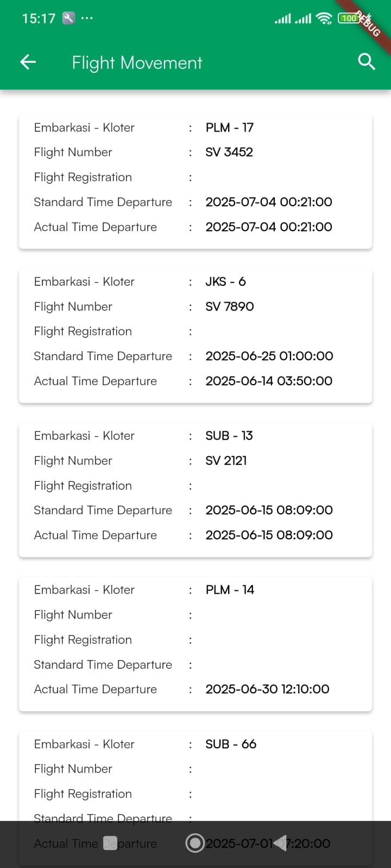Open the SUB - 13 flight card

click(x=195, y=489)
